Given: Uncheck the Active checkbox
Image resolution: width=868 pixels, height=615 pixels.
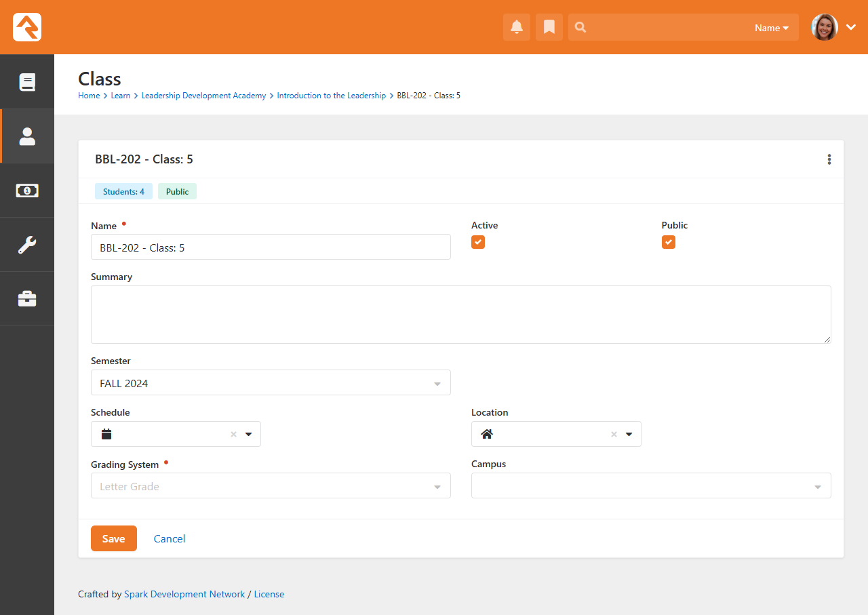Looking at the screenshot, I should 478,242.
